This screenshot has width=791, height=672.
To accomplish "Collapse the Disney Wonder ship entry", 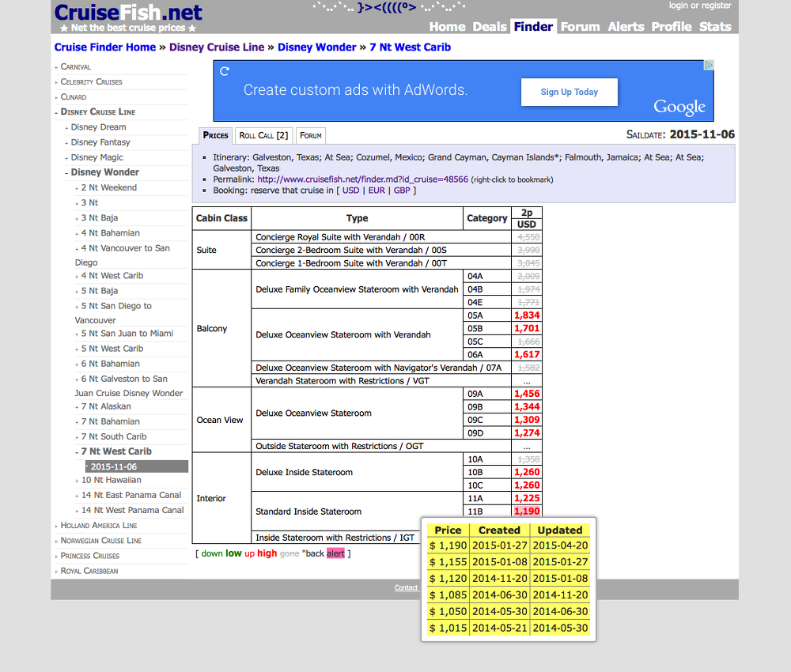I will point(105,172).
